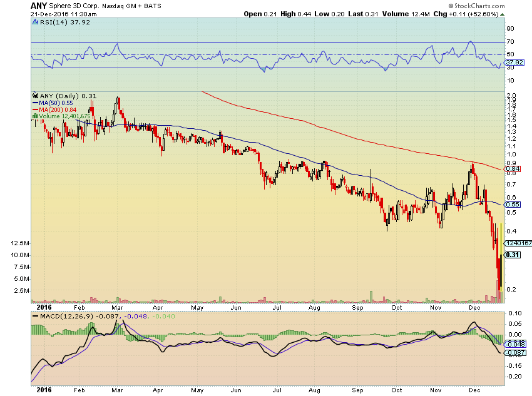Click the Oct label under the MACD panel

pos(397,390)
